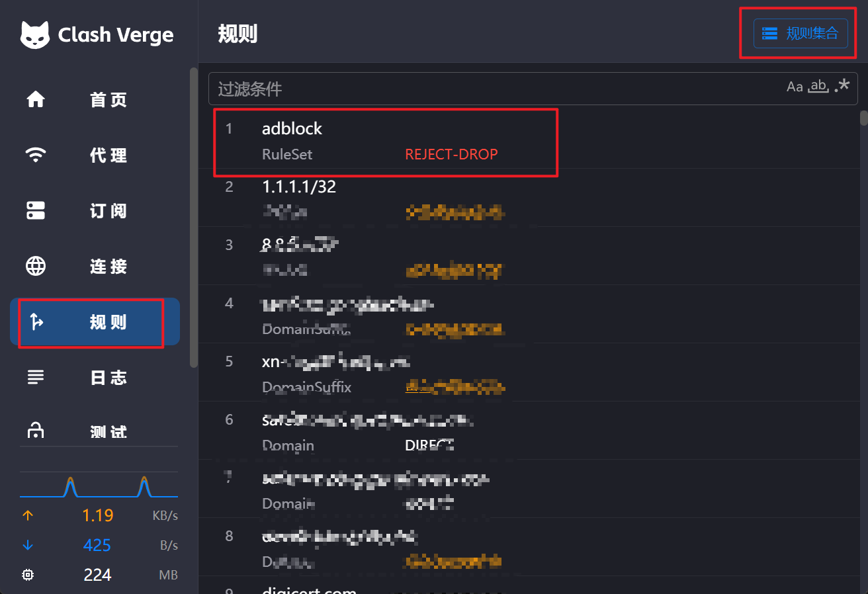Open the 订阅 subscriptions page
This screenshot has height=594, width=868.
pos(108,211)
